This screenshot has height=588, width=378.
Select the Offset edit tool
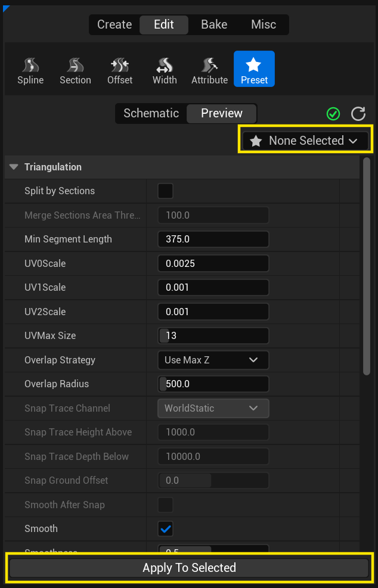point(120,69)
